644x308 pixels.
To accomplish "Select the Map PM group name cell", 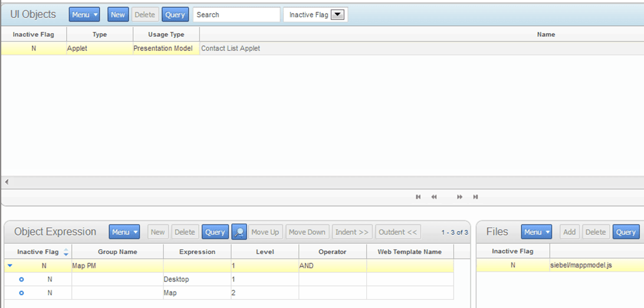I will 117,266.
